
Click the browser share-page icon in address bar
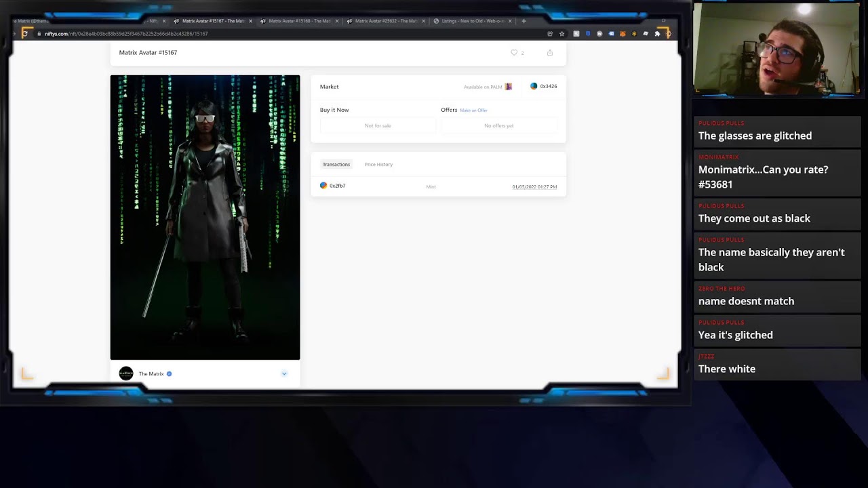[x=550, y=33]
